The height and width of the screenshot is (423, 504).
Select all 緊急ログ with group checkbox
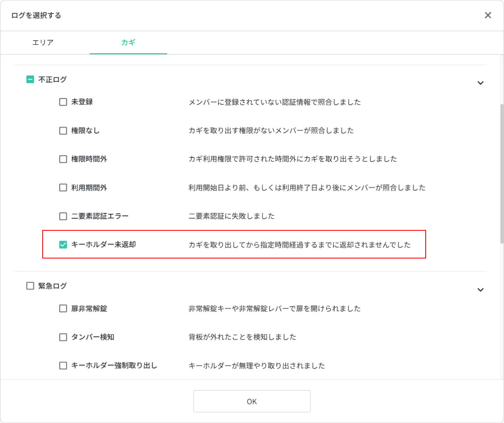(x=30, y=286)
